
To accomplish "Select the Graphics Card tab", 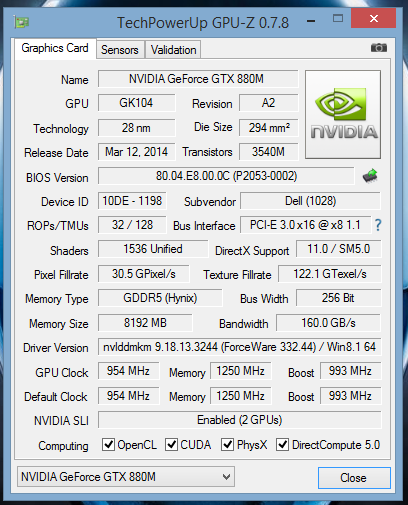I will pyautogui.click(x=55, y=48).
